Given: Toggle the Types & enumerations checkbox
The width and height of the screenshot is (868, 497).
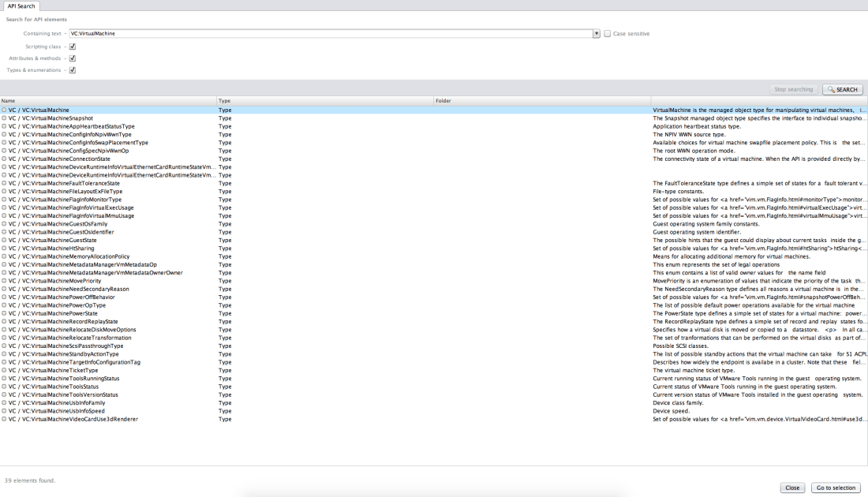Looking at the screenshot, I should (72, 69).
